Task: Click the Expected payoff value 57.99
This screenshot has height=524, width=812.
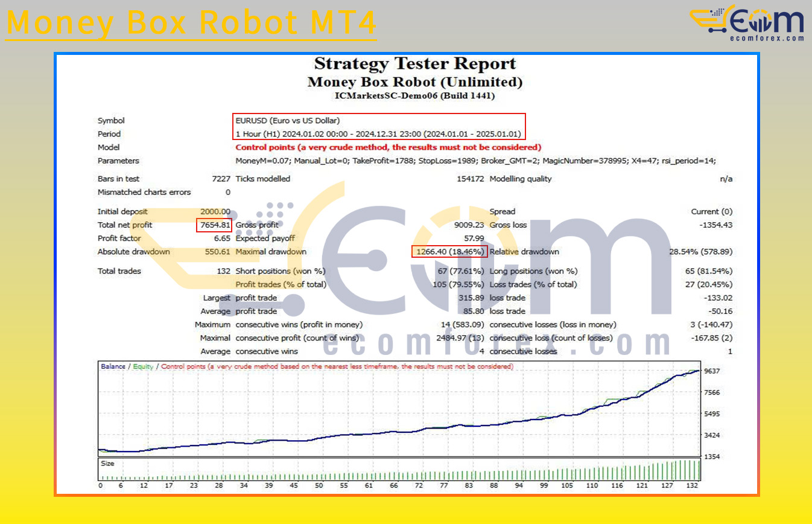Action: coord(474,238)
